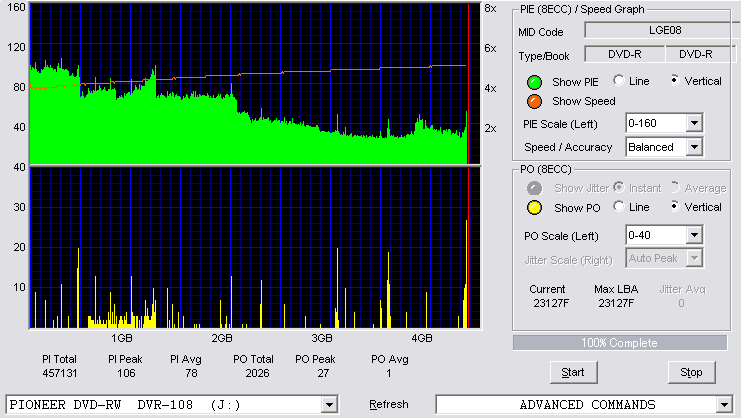Image resolution: width=741 pixels, height=418 pixels.
Task: Click the PO Avg value 1
Action: pos(388,373)
